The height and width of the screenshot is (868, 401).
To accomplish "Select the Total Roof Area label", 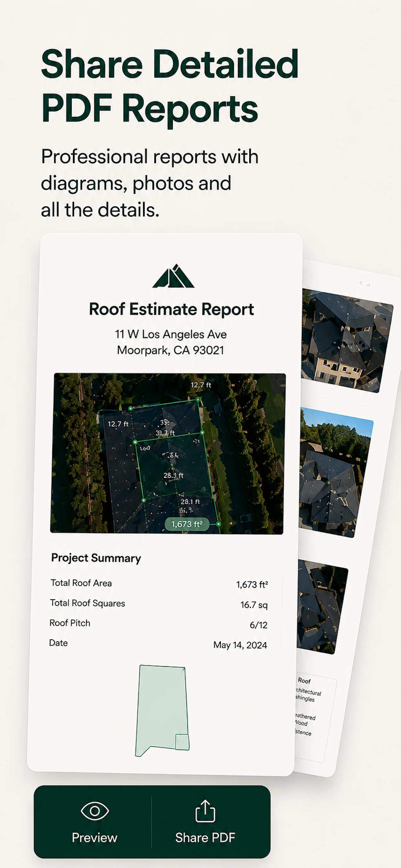I will 81,583.
